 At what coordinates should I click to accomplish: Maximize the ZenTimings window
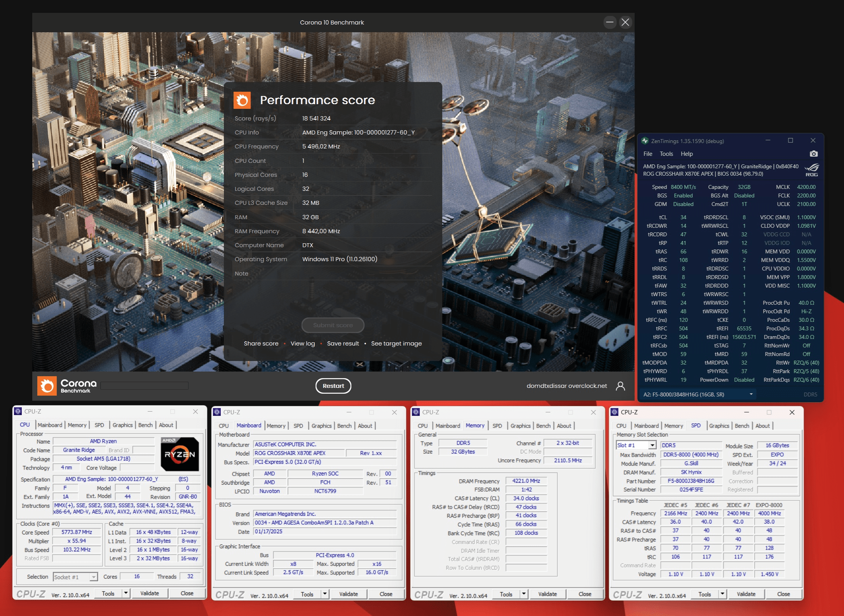tap(790, 141)
